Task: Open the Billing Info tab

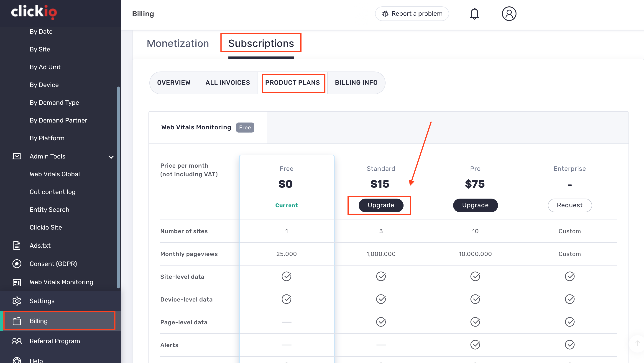Action: pyautogui.click(x=356, y=82)
